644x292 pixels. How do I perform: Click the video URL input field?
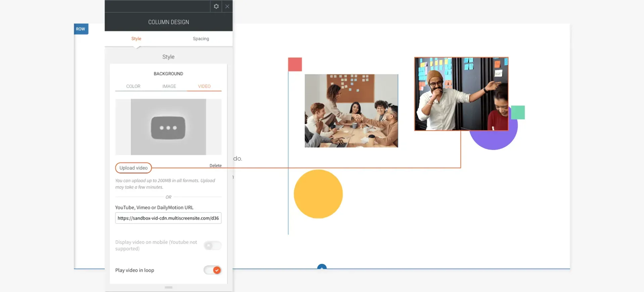coord(168,218)
